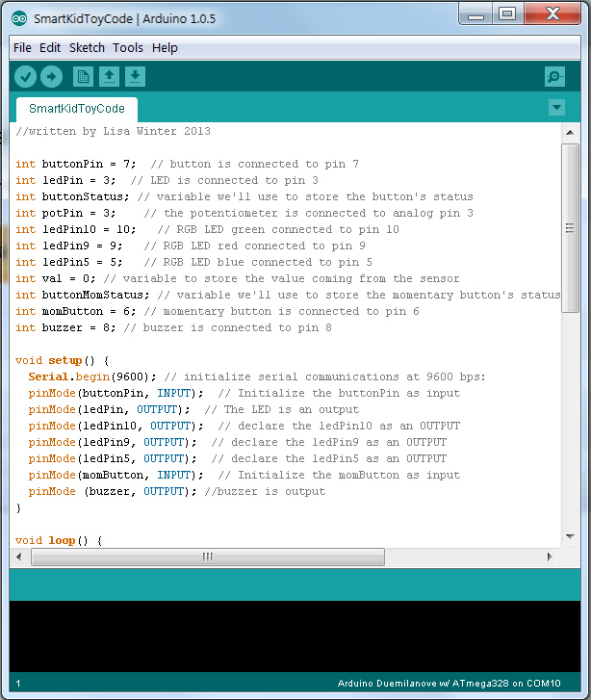Click the "pinMode (buzzer, OUTPUT);" statement
591x700 pixels.
coord(113,491)
